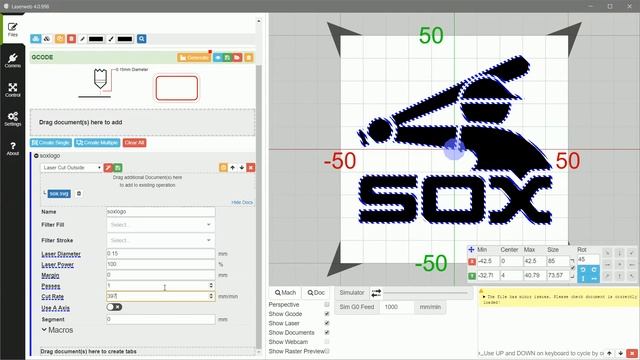Clear console with red X button
Screen dimensions: 640x360
point(632,353)
